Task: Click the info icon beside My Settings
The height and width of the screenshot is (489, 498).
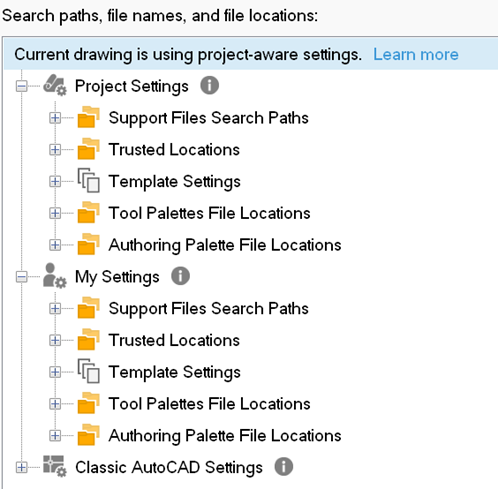Action: (180, 276)
